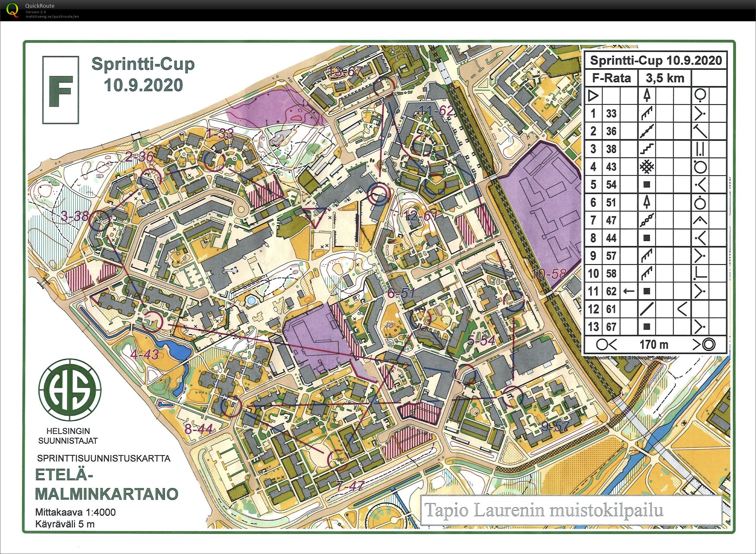
Task: Click the 'Mittakaava 1:4000' scale text
Action: 75,512
